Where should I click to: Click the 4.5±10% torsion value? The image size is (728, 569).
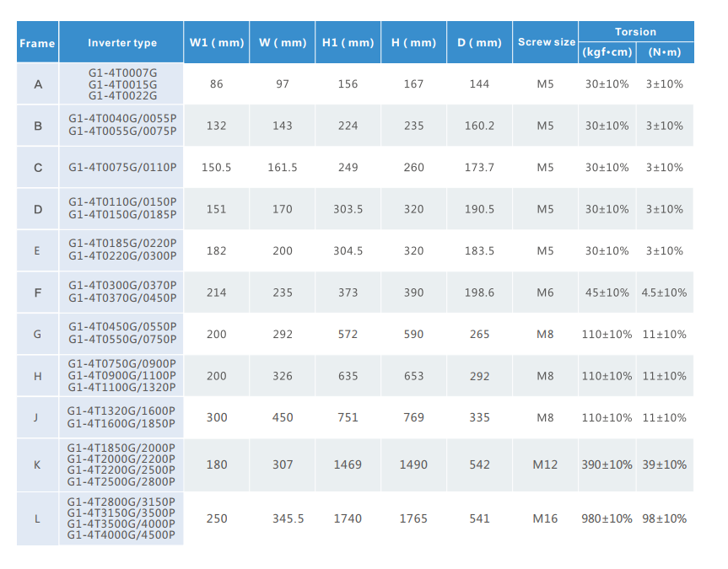pos(665,293)
